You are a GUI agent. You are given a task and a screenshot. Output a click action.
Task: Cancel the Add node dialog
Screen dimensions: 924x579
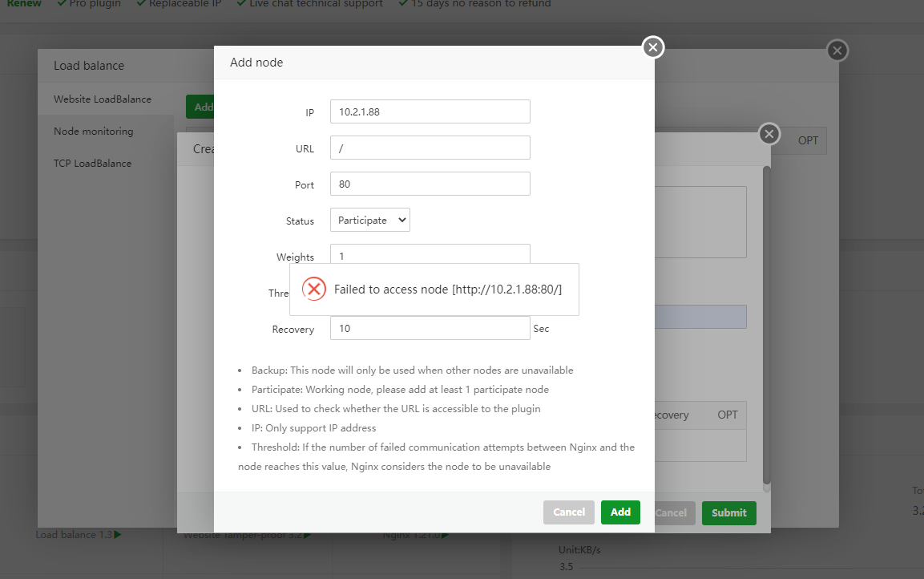569,512
